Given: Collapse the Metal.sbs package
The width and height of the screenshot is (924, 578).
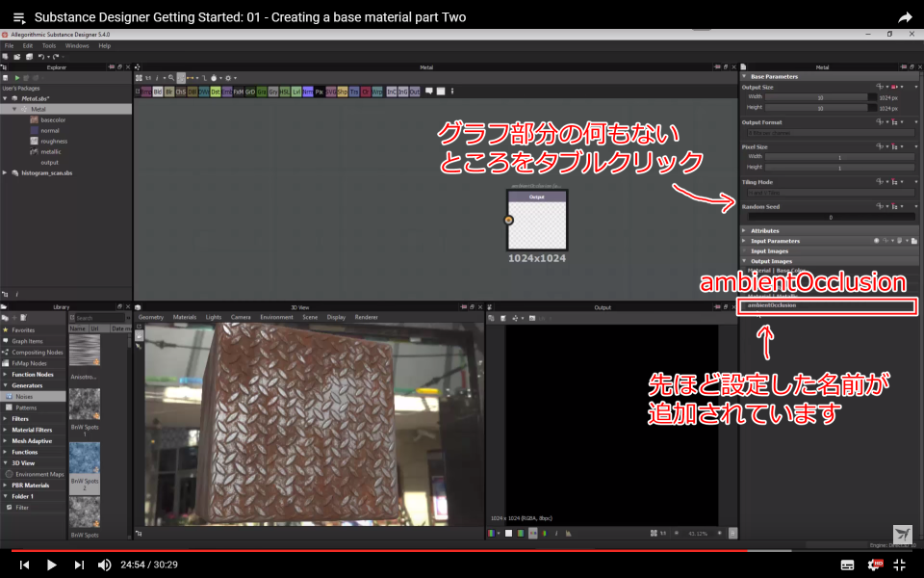Looking at the screenshot, I should pyautogui.click(x=6, y=98).
